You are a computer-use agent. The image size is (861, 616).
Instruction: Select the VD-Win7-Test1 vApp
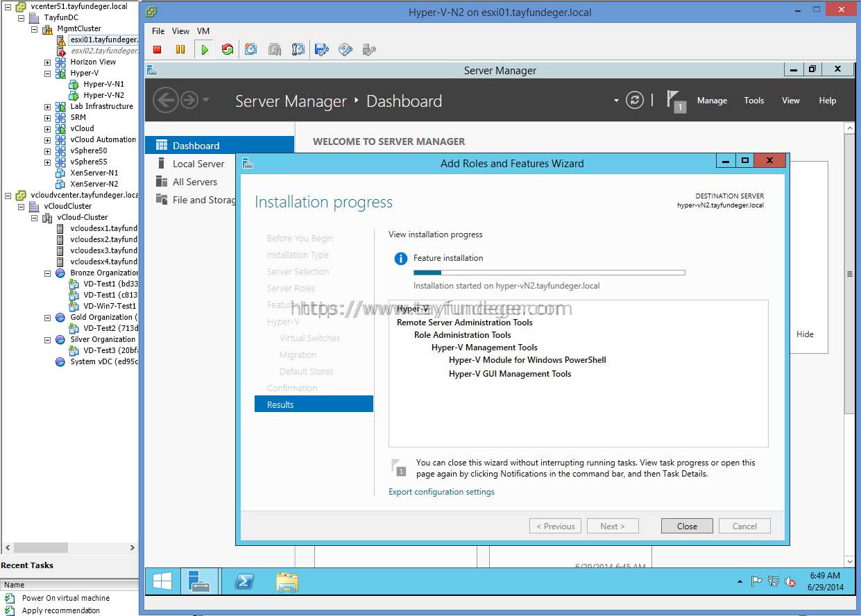click(x=110, y=306)
